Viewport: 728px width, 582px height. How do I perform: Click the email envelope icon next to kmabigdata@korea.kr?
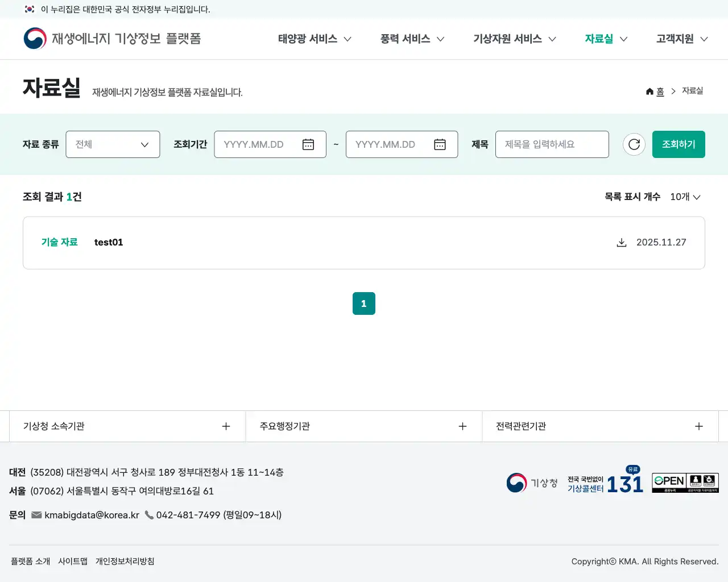point(36,515)
